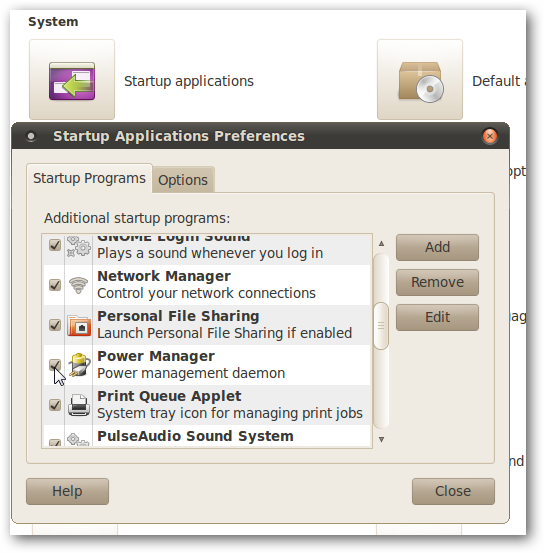
Task: Click Remove to delete selected program
Action: (x=437, y=282)
